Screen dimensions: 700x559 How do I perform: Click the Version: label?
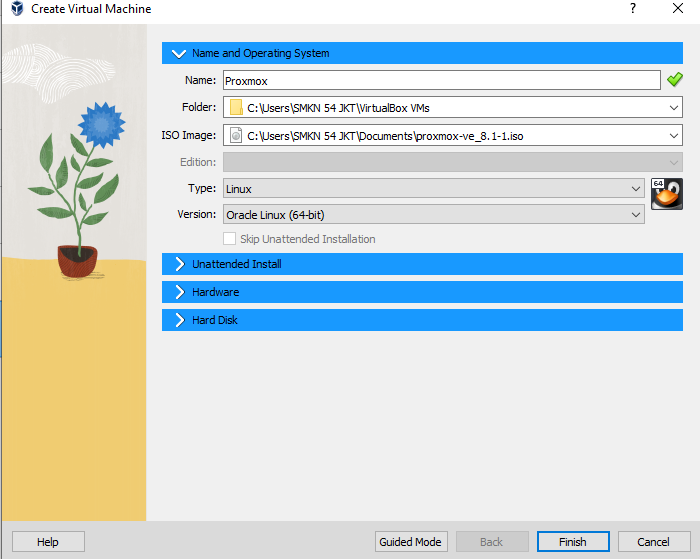point(196,214)
